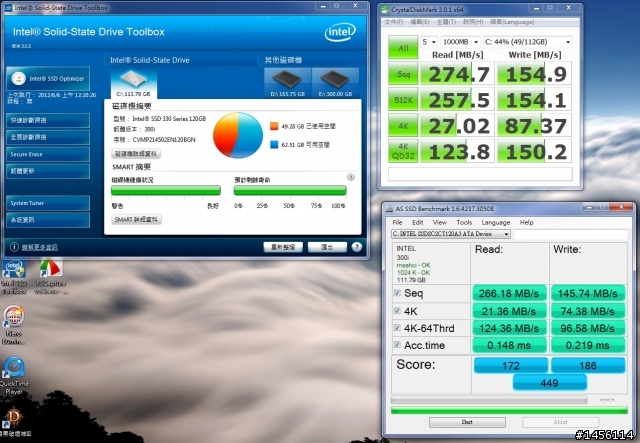Click the blue free space legend square
This screenshot has height=443, width=640.
tap(274, 144)
